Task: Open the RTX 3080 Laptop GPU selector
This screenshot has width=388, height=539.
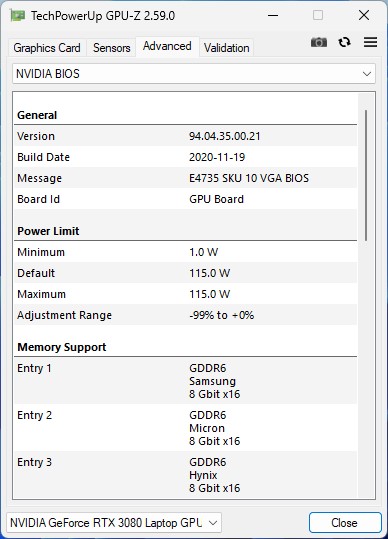Action: tap(114, 523)
